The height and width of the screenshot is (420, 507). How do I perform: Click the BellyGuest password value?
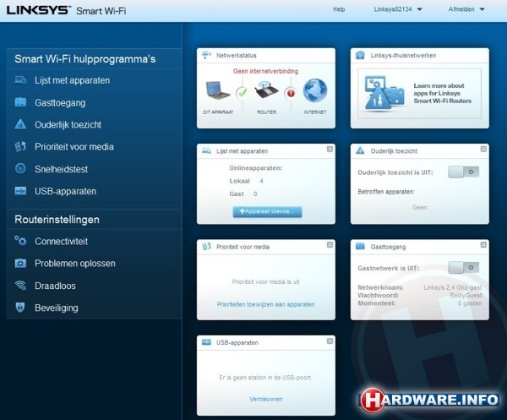click(466, 295)
